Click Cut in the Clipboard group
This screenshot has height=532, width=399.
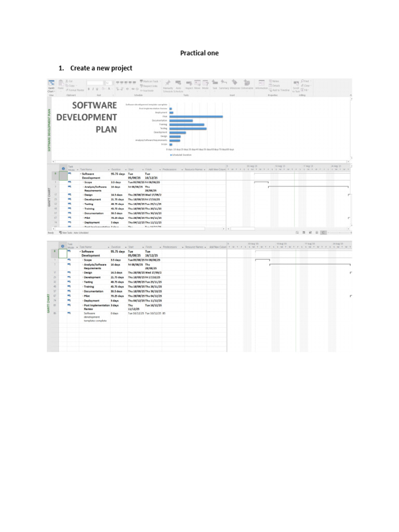pyautogui.click(x=69, y=82)
